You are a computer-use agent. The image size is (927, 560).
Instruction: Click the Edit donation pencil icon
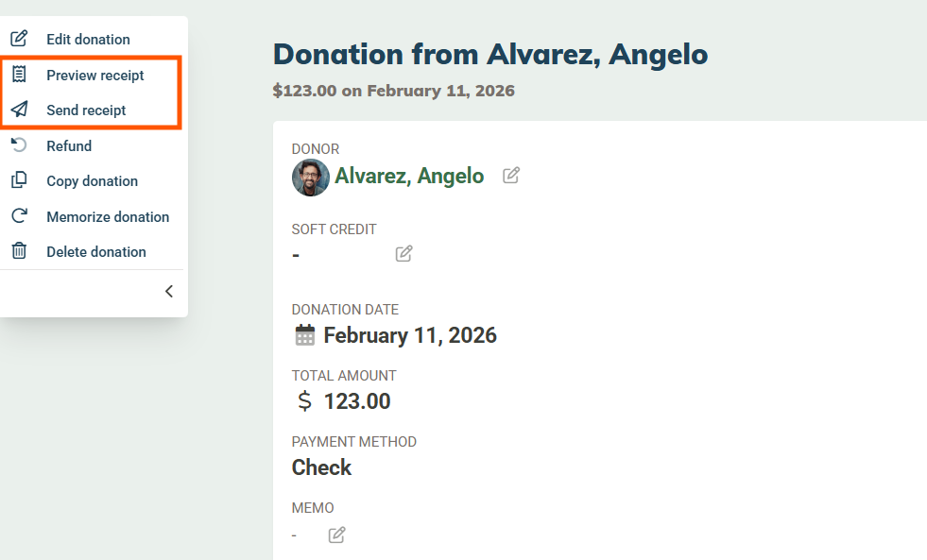(19, 40)
